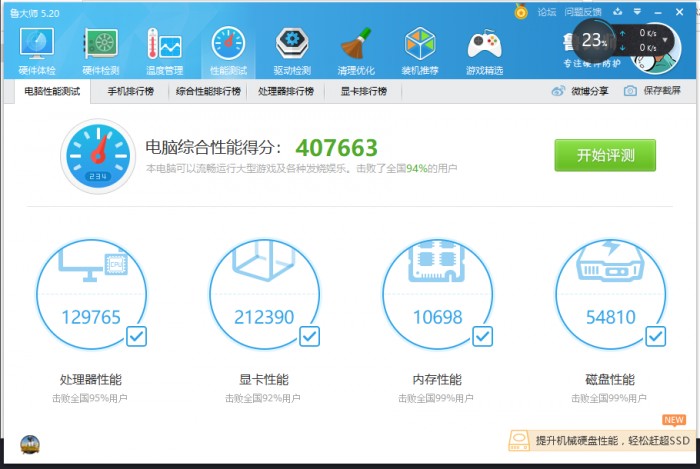
Task: Click the 保存截屏 link
Action: pos(662,91)
